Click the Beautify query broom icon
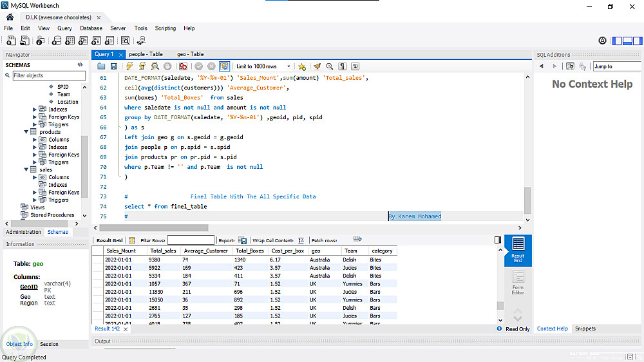Image resolution: width=644 pixels, height=362 pixels. click(x=316, y=66)
